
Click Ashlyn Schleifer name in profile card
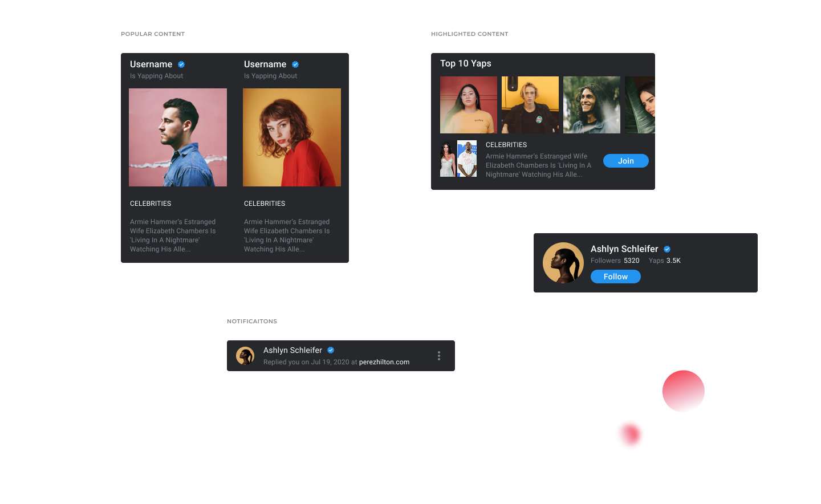624,249
